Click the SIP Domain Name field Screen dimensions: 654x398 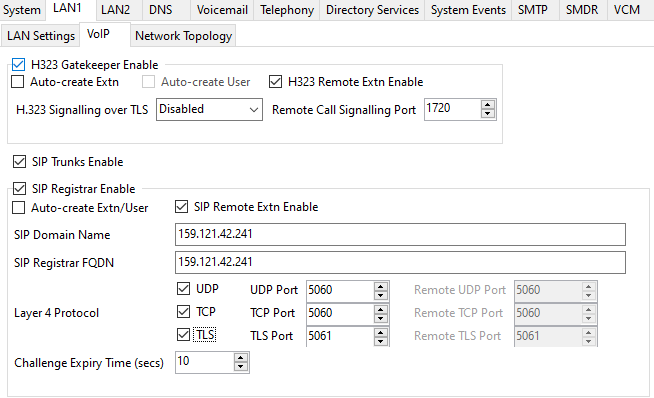coord(400,234)
